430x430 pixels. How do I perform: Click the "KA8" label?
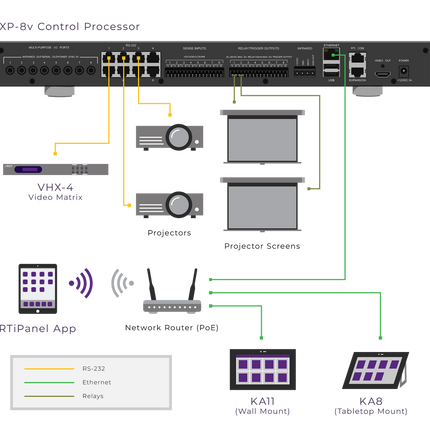371,401
